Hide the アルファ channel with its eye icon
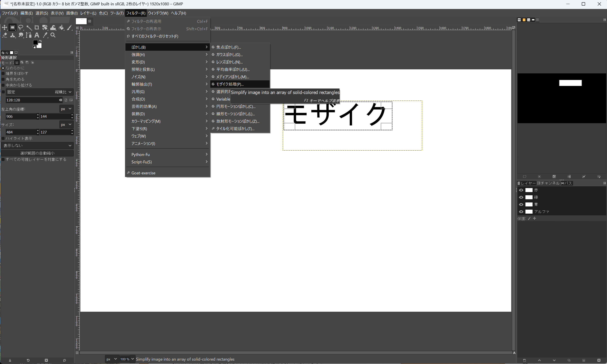The image size is (607, 364). [x=521, y=212]
